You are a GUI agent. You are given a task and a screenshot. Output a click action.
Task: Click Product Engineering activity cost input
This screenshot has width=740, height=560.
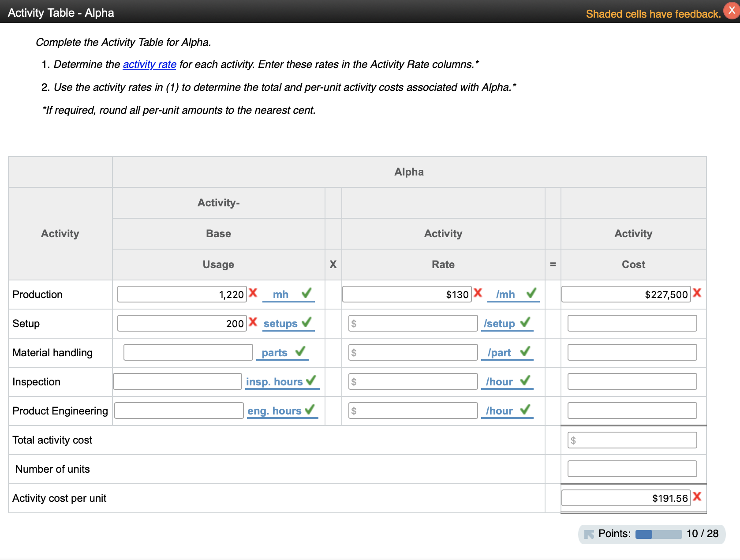click(632, 411)
